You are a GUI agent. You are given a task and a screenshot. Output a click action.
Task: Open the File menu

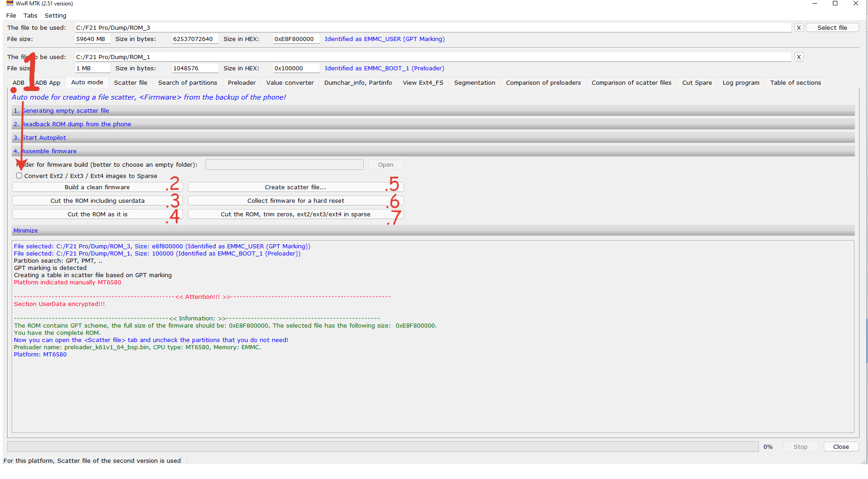(x=11, y=15)
